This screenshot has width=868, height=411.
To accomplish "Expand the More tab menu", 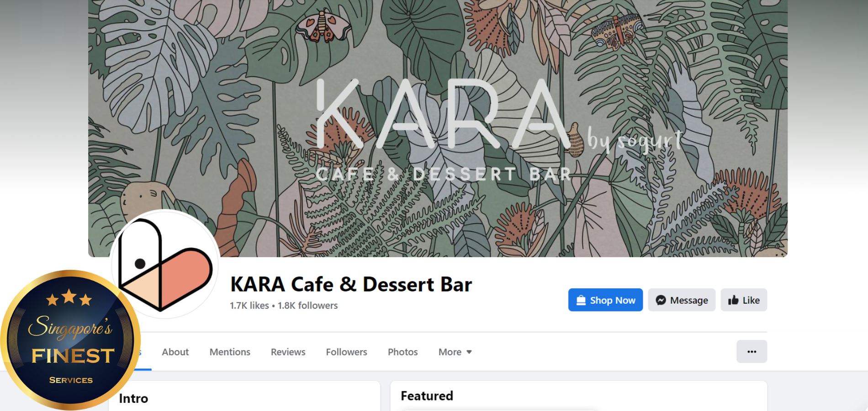I will click(x=455, y=352).
